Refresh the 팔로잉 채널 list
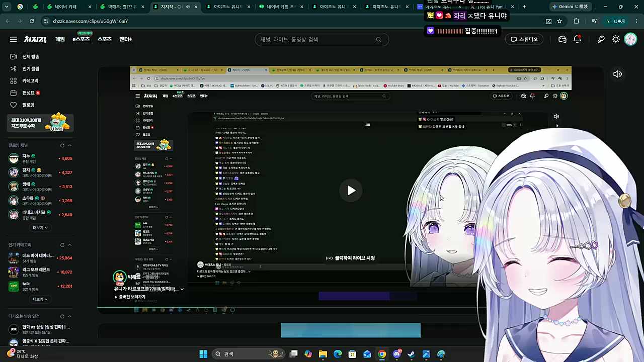The height and width of the screenshot is (362, 644). pos(62,145)
